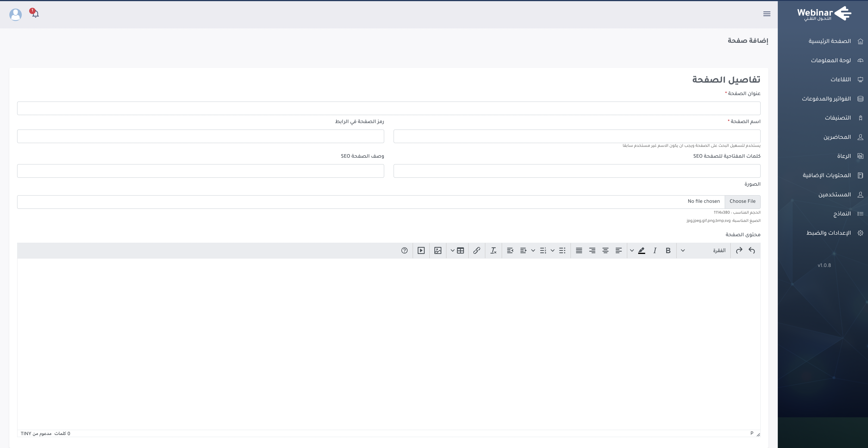Align text left in the editor
This screenshot has height=448, width=868.
point(619,250)
